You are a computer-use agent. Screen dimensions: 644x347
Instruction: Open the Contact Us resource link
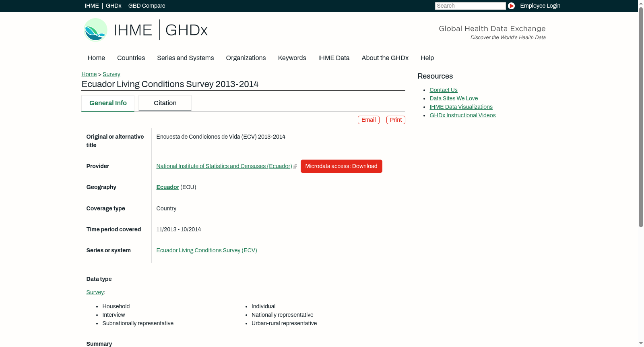coord(444,90)
